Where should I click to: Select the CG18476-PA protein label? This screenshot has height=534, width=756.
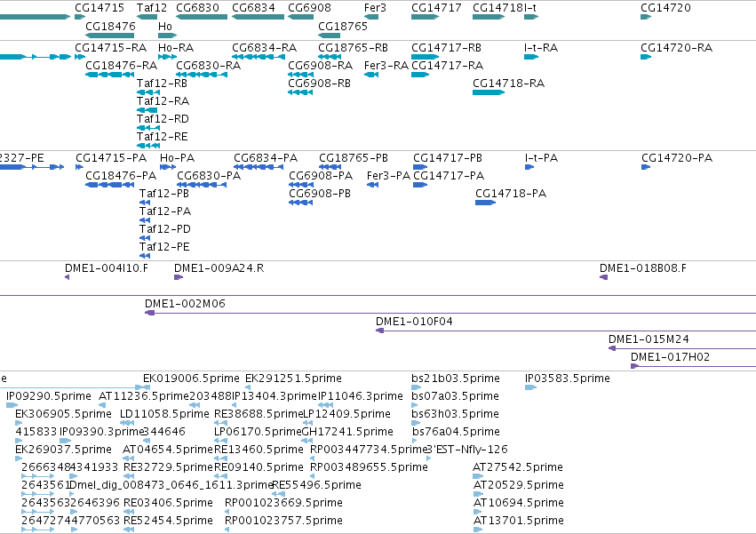tap(121, 176)
